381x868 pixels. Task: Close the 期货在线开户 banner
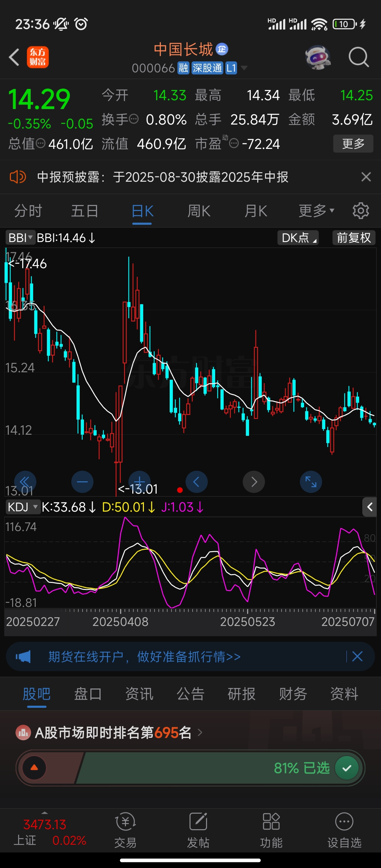(x=357, y=657)
